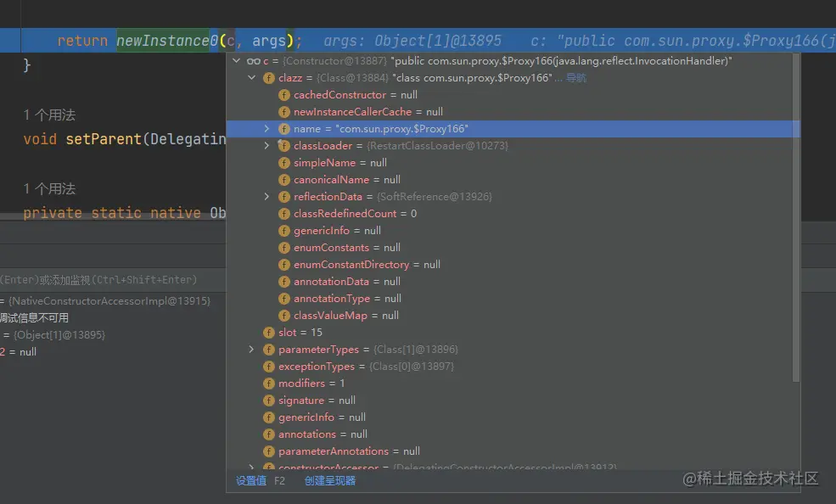Screen dimensions: 836x504
Task: Click the field icon next to annotationData
Action: tap(284, 282)
